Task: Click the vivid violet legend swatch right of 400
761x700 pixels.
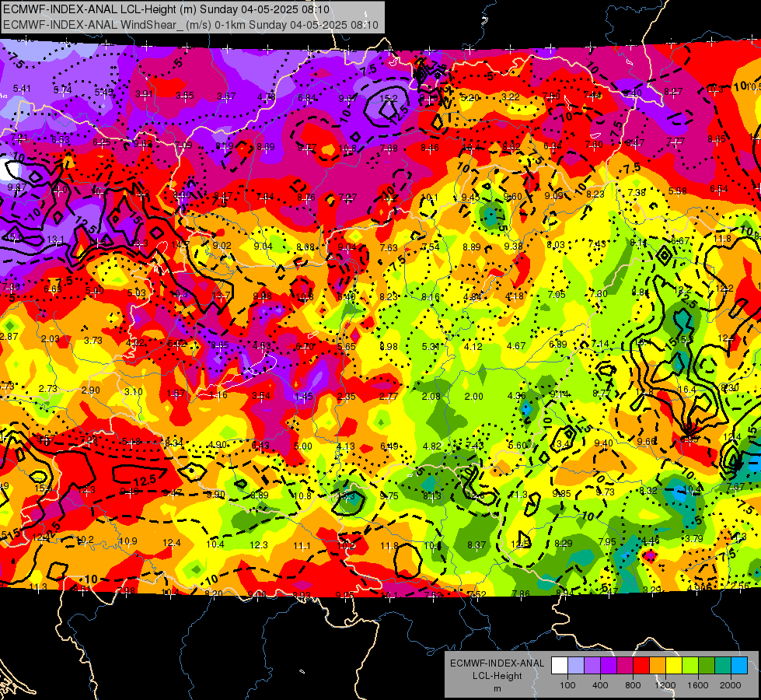Action: tap(609, 666)
